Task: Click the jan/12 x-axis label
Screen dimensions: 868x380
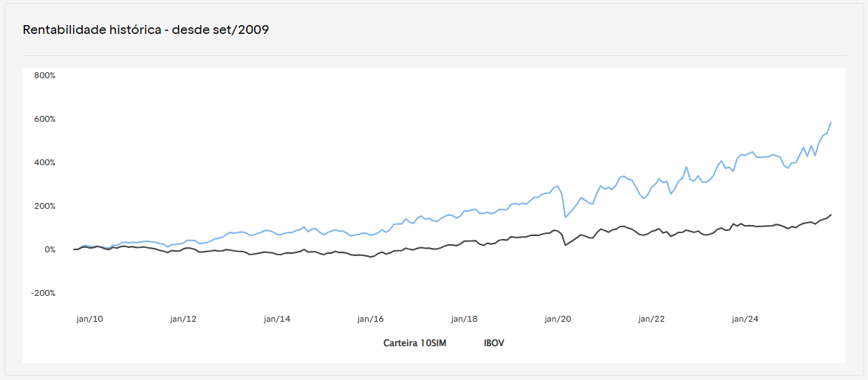Action: pyautogui.click(x=184, y=319)
